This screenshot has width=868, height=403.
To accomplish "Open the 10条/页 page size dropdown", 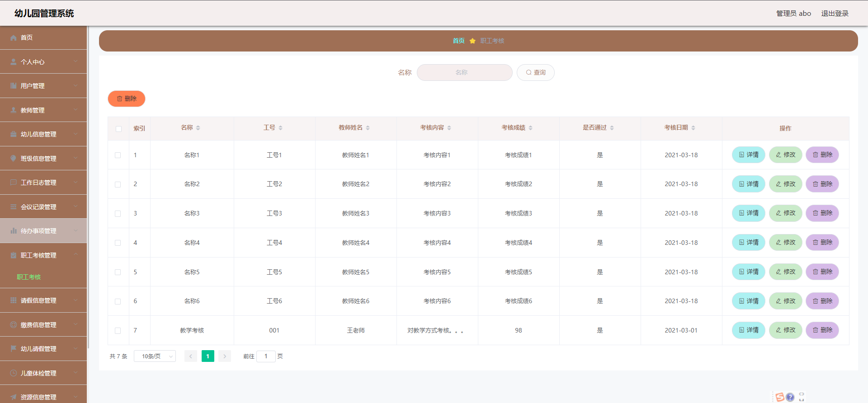I will (155, 356).
